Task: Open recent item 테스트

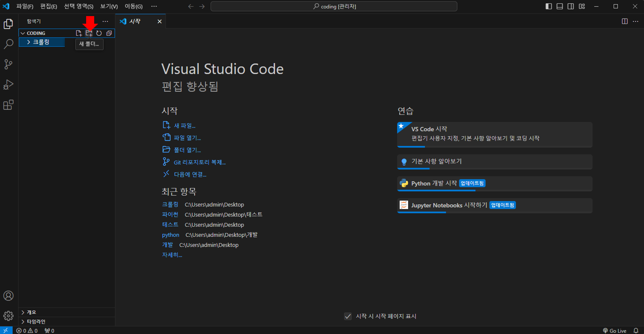Action: pyautogui.click(x=170, y=225)
